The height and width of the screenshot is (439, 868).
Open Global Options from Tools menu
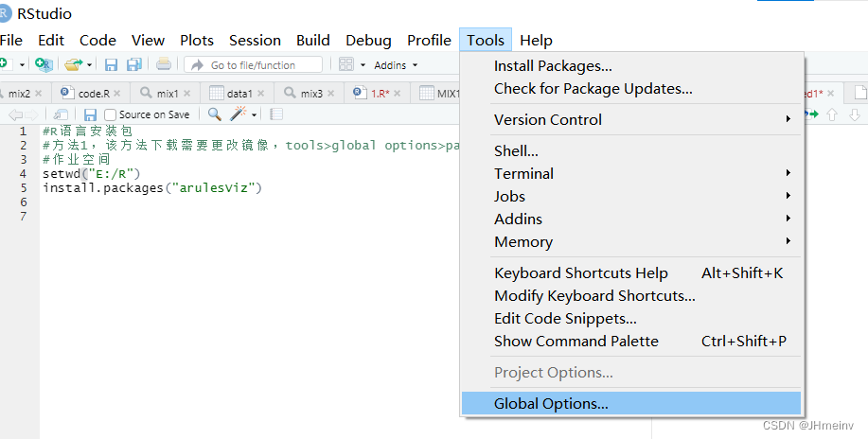[551, 404]
